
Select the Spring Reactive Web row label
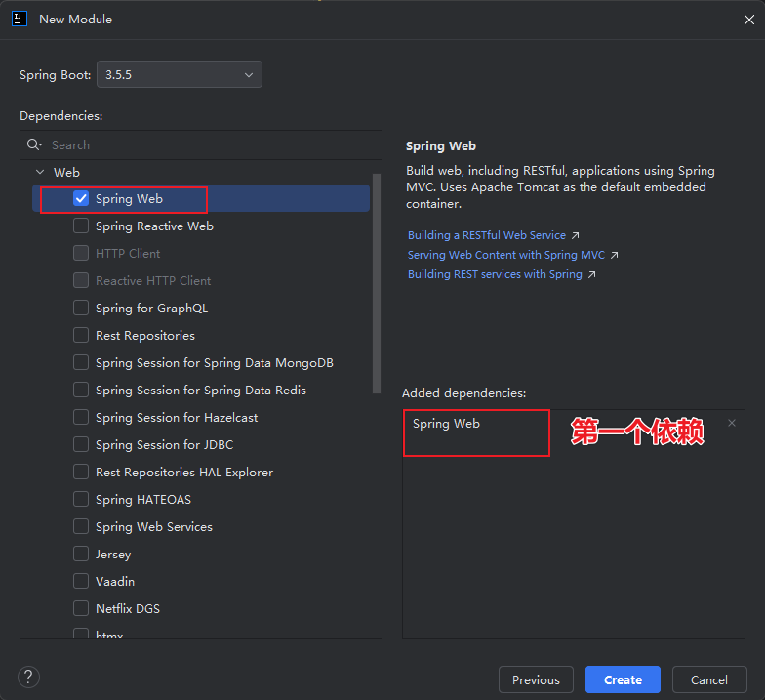154,226
